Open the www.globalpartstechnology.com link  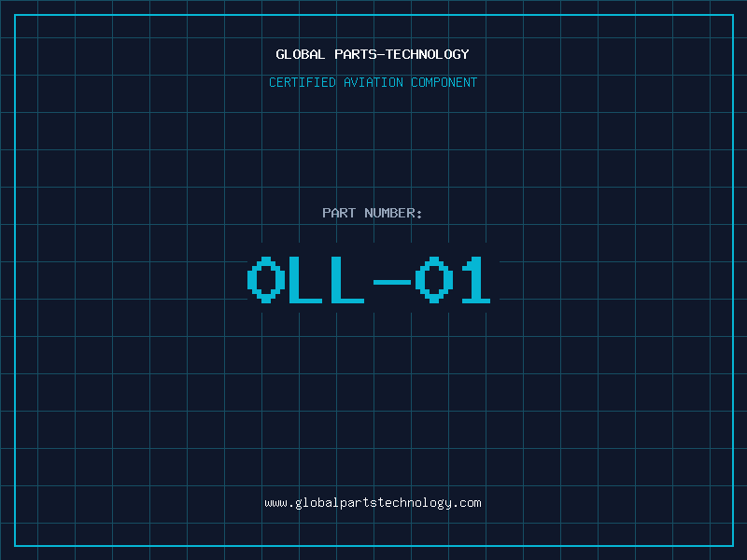373,502
